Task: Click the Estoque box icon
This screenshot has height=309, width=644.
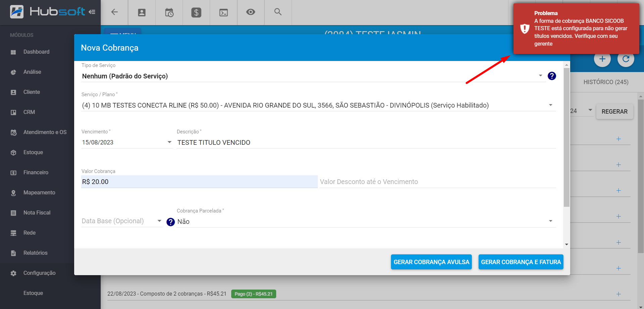Action: (13, 152)
